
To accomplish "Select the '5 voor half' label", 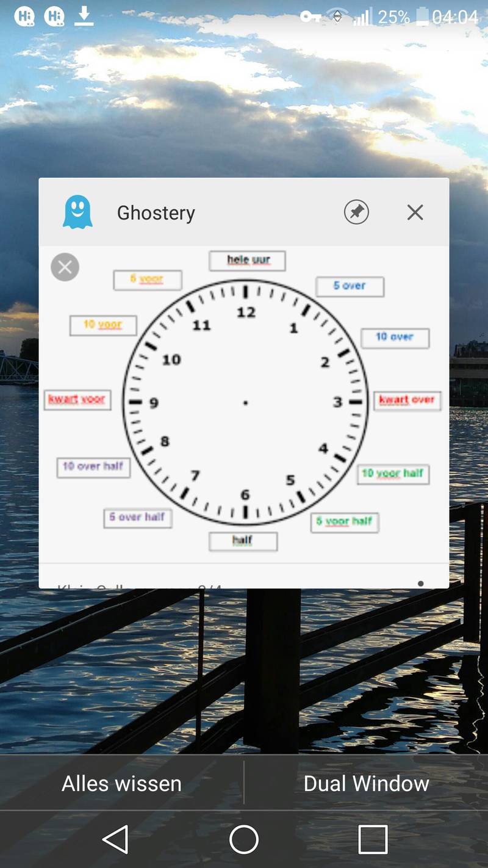I will click(x=344, y=522).
